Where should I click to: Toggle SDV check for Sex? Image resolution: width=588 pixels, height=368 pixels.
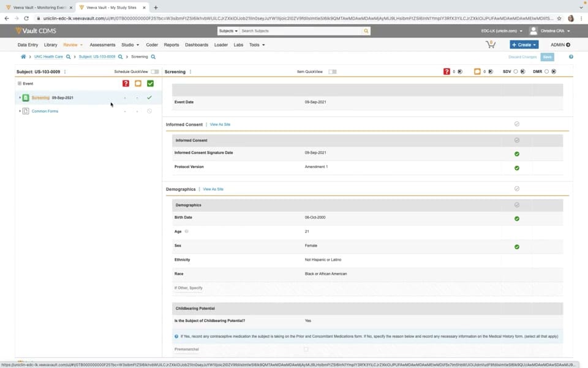(517, 247)
